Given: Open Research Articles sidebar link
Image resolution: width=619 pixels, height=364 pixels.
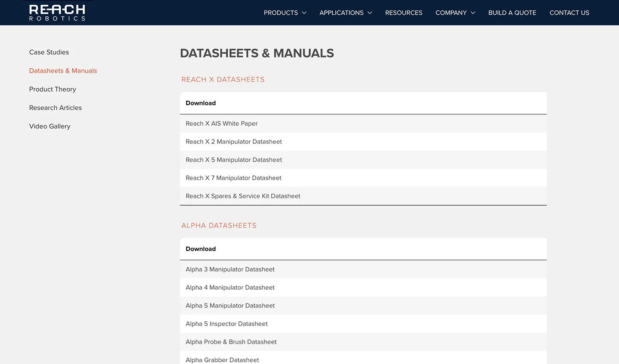Looking at the screenshot, I should coord(56,108).
